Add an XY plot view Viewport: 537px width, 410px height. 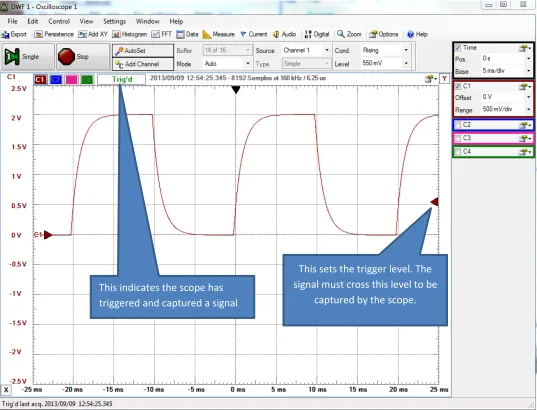pyautogui.click(x=93, y=34)
